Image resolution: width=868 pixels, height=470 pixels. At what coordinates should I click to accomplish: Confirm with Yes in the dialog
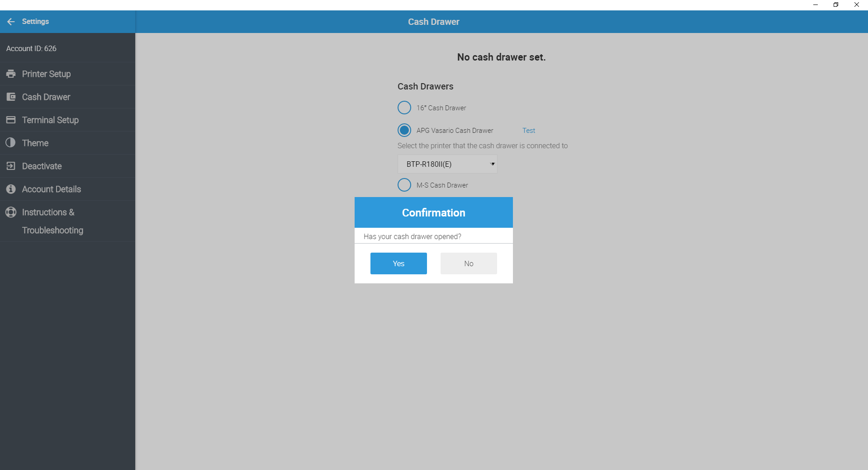(398, 263)
